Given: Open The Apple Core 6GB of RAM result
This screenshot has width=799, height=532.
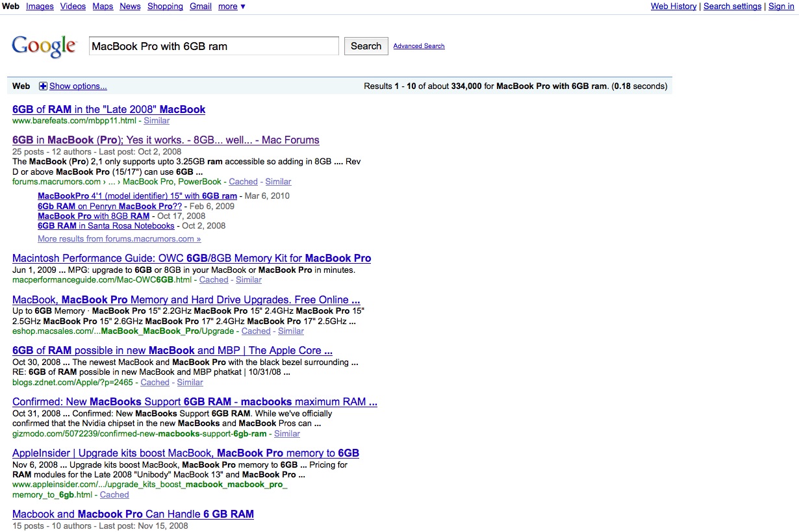Looking at the screenshot, I should click(172, 351).
